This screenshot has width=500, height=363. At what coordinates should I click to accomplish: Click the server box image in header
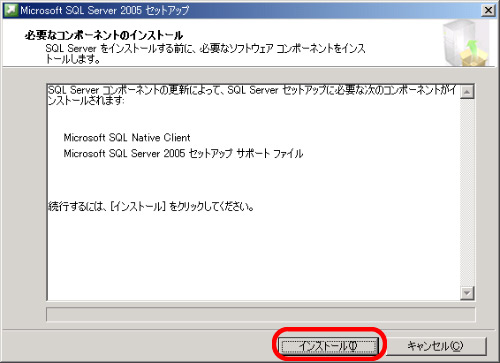point(466,43)
